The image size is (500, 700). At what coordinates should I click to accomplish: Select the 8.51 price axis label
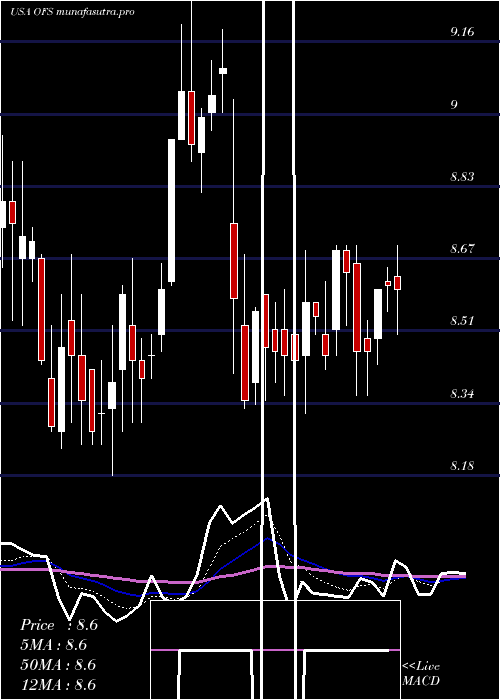tap(462, 321)
